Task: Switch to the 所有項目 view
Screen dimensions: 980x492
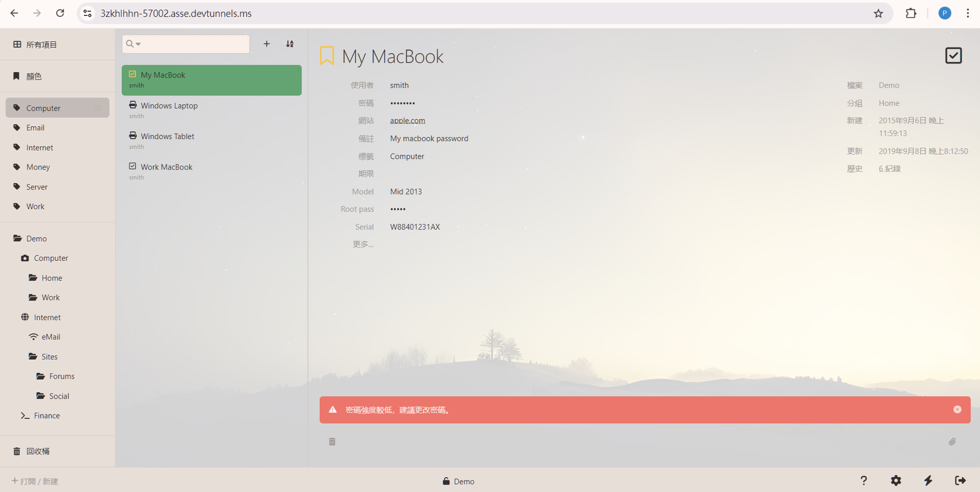Action: (41, 44)
